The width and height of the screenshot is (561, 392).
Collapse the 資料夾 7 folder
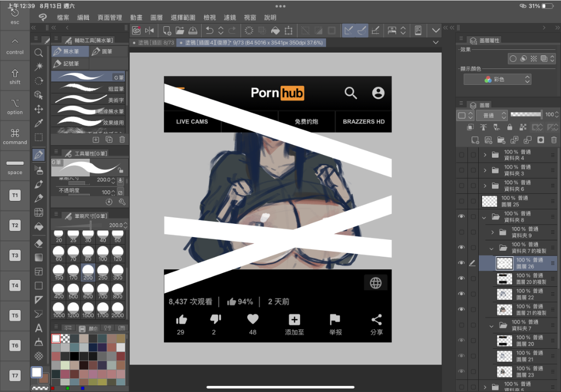491,325
